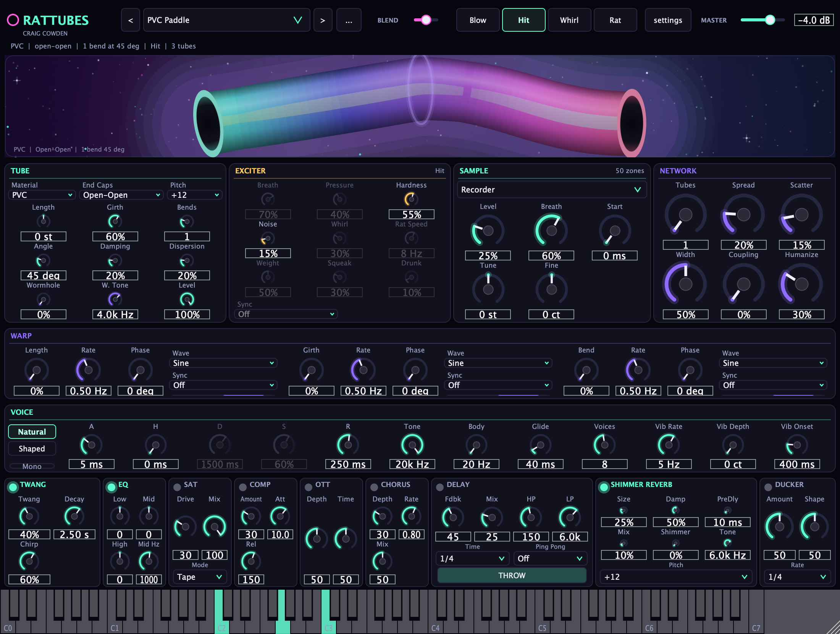Switch to the Rat exciter tab

pos(615,20)
